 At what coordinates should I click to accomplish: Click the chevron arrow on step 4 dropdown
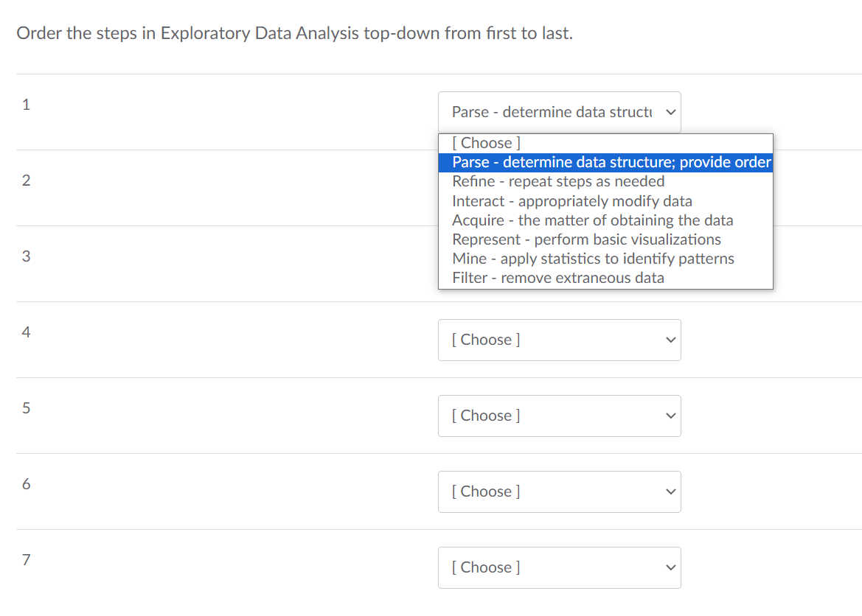pyautogui.click(x=670, y=340)
